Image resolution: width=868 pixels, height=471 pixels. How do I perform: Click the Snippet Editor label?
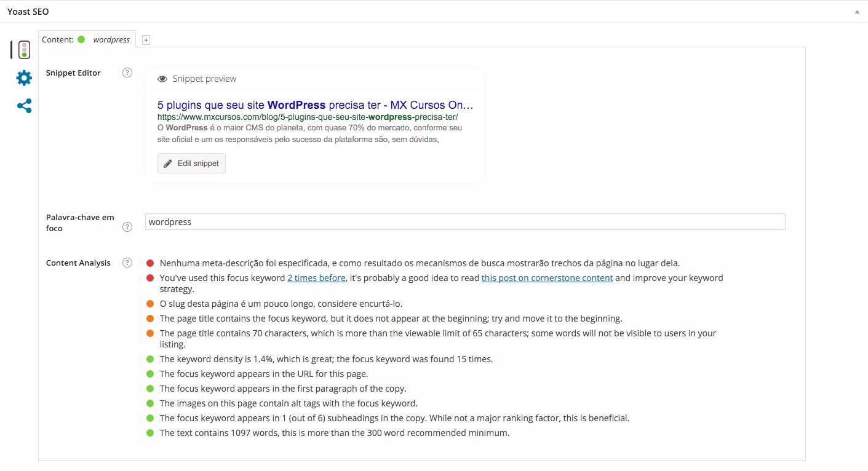(x=73, y=73)
